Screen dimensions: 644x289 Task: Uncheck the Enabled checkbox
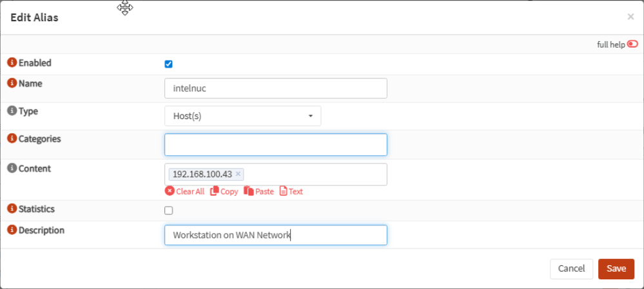(169, 64)
